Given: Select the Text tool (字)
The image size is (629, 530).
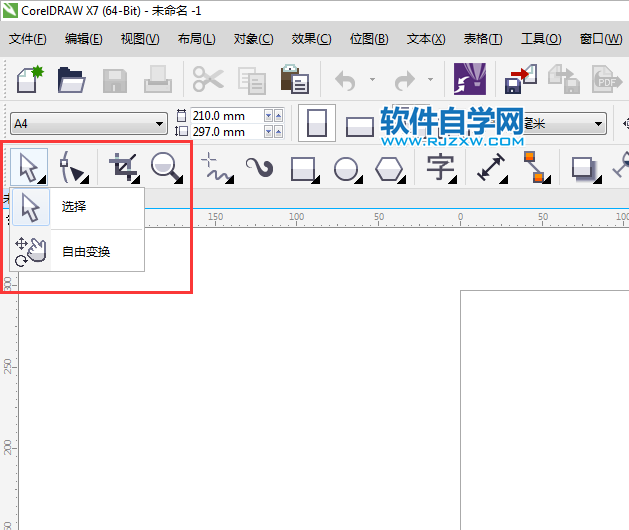Looking at the screenshot, I should 441,168.
